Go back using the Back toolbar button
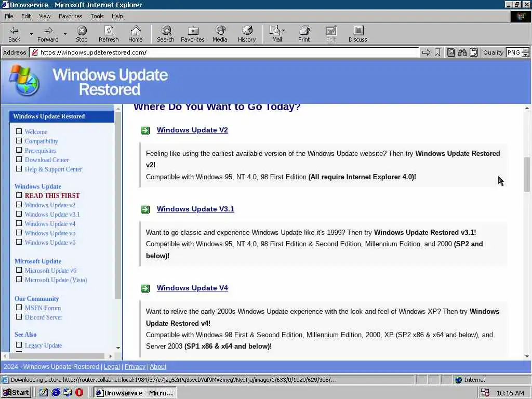This screenshot has height=399, width=532. pos(14,34)
